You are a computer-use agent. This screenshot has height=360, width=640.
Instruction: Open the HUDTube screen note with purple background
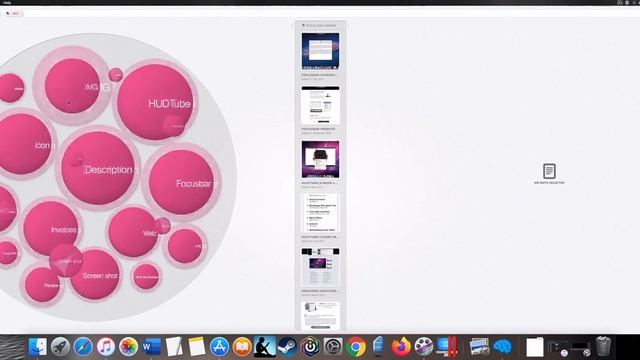320,159
